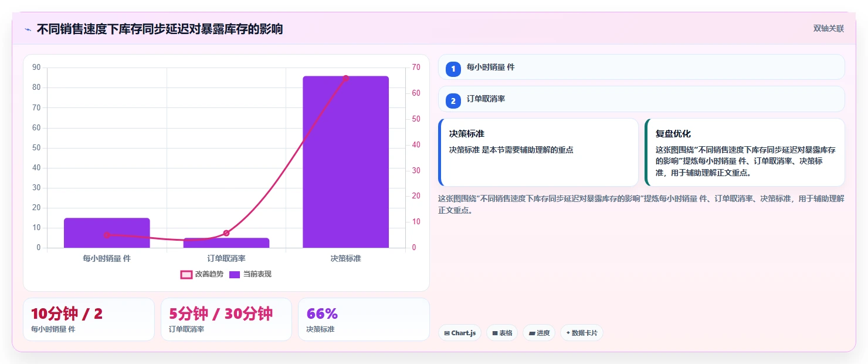Click the 90 tick on the left axis
868x364 pixels.
tap(36, 68)
